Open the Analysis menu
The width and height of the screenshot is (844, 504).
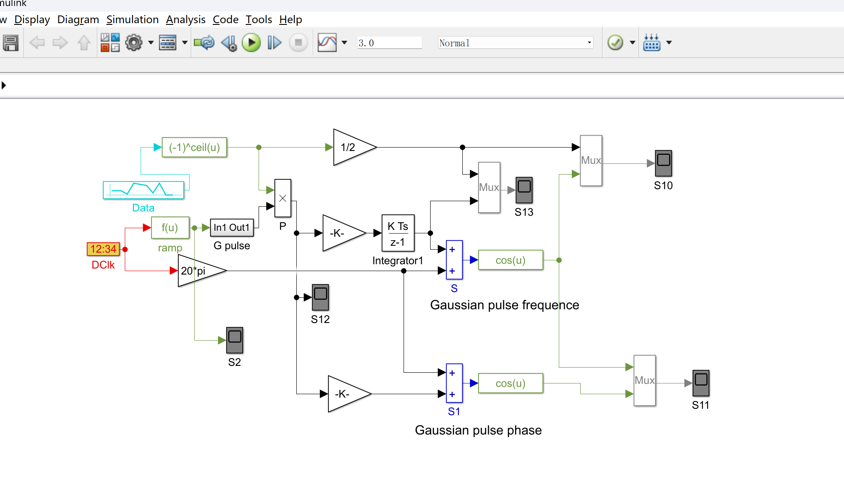pyautogui.click(x=185, y=20)
